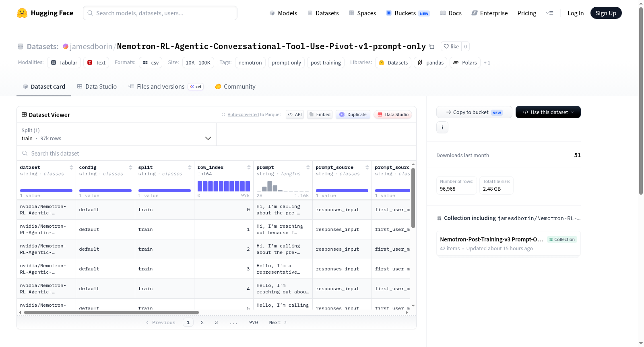Open the Nemotron-Post-Training-v3 collection link
Viewport: 644px width, 347px height.
pyautogui.click(x=491, y=239)
